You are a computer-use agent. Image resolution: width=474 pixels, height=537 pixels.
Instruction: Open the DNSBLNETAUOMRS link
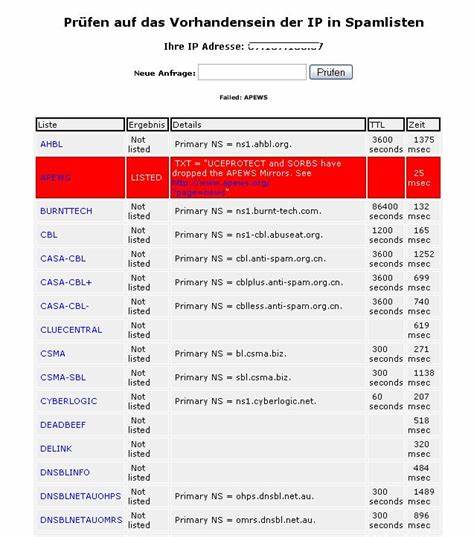(81, 520)
